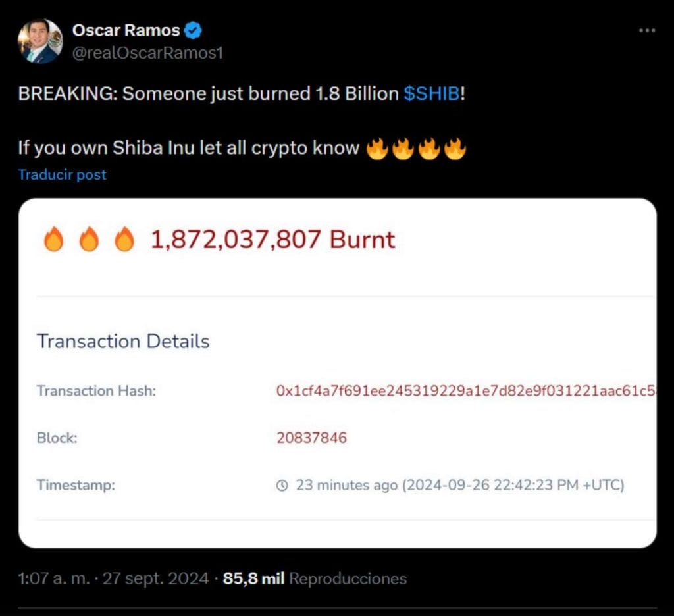
Task: Open the $SHIB cashtag link
Action: [432, 93]
